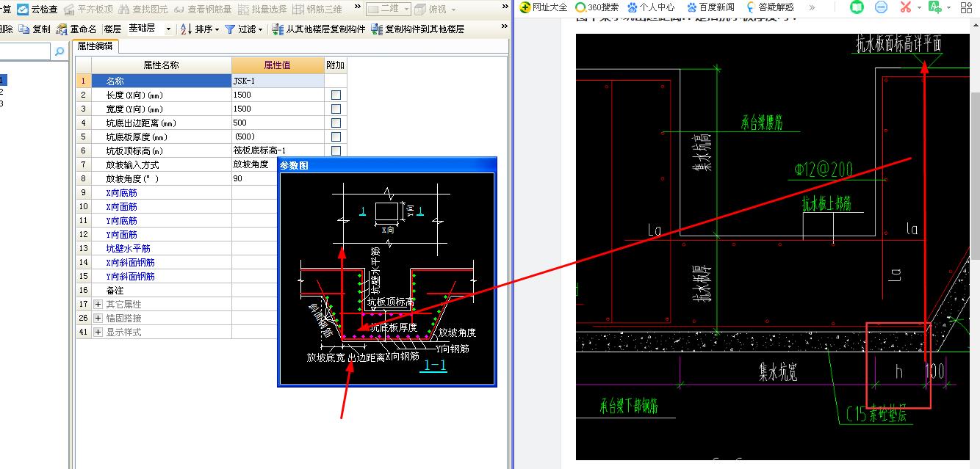Viewport: 980px width, 469px height.
Task: Open 360搜索 bookmark in browser
Action: [x=597, y=7]
